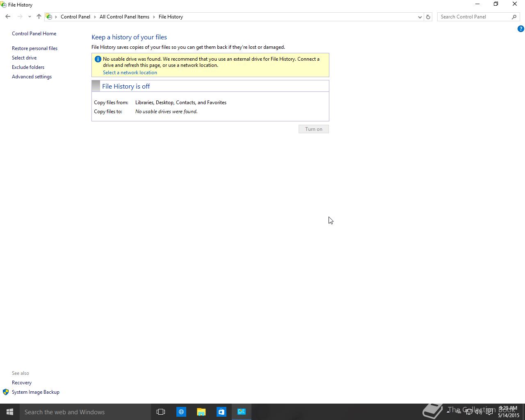The width and height of the screenshot is (525, 420).
Task: Open Advanced settings link
Action: (x=32, y=77)
